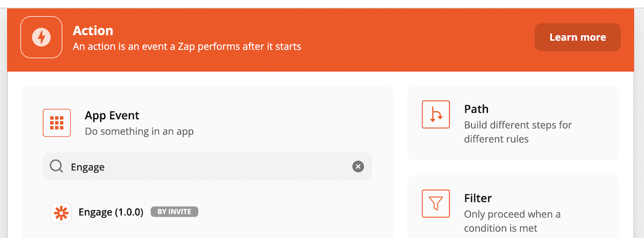
Task: Select the Engage app logo icon
Action: (61, 212)
